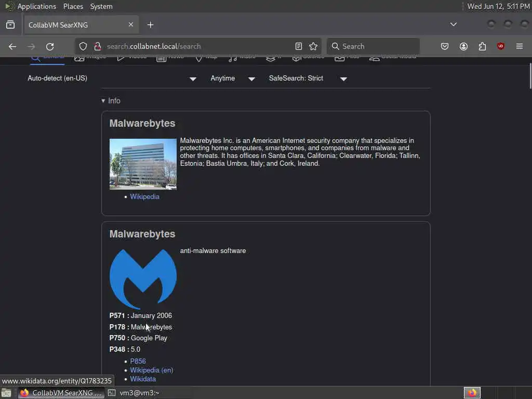Click the 'anti-malware software' description text
The width and height of the screenshot is (532, 399).
[x=212, y=251]
